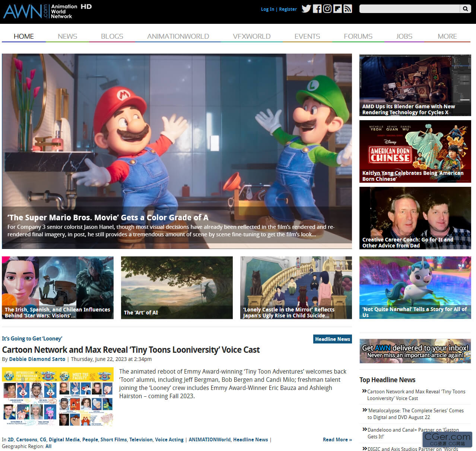Switch to the VFXWORLD tab
476x451 pixels.
pyautogui.click(x=252, y=36)
